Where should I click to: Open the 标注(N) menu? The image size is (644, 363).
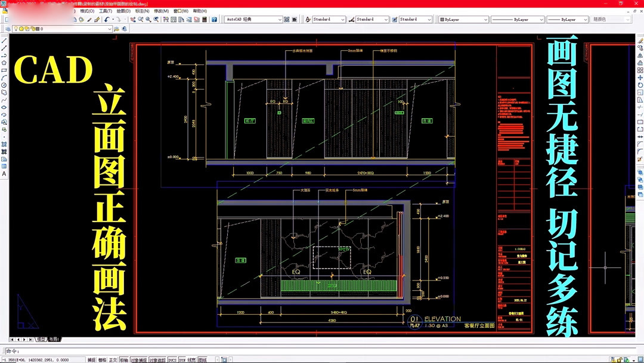pos(142,11)
